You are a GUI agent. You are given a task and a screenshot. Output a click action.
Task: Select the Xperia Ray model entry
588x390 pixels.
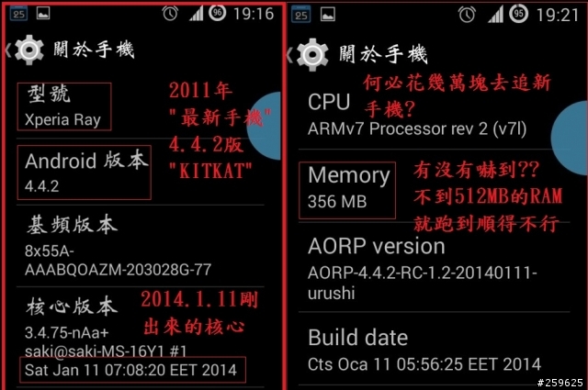click(x=141, y=106)
